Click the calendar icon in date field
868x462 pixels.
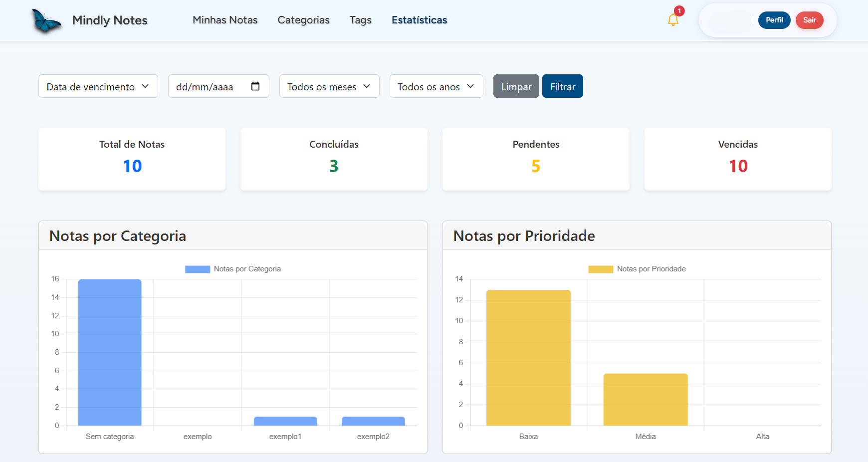pyautogui.click(x=255, y=86)
